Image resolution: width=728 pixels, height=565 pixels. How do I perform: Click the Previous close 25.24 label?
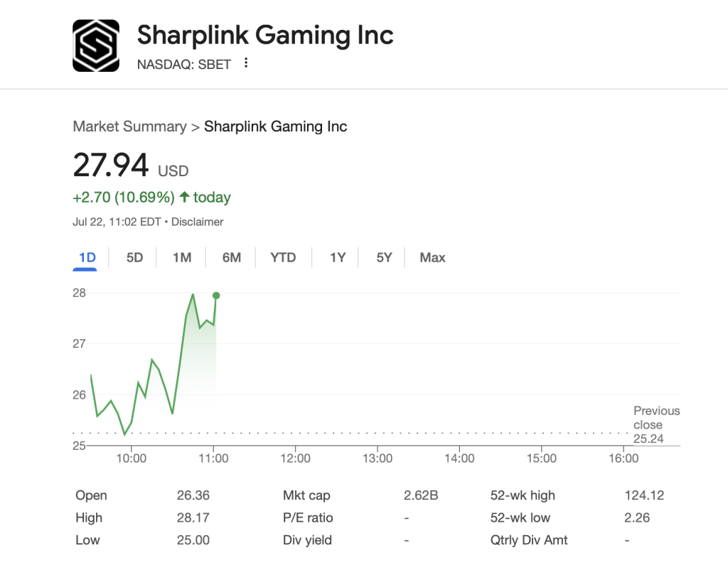(655, 424)
